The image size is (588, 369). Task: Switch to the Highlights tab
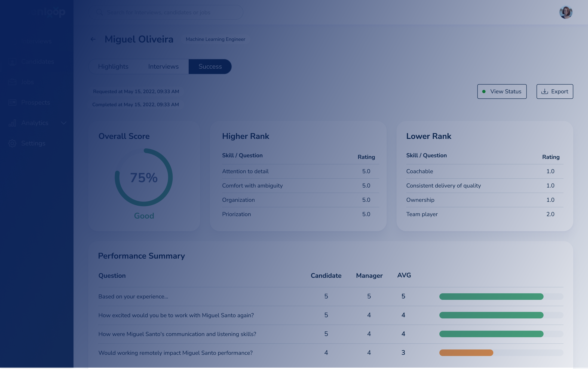tap(113, 67)
